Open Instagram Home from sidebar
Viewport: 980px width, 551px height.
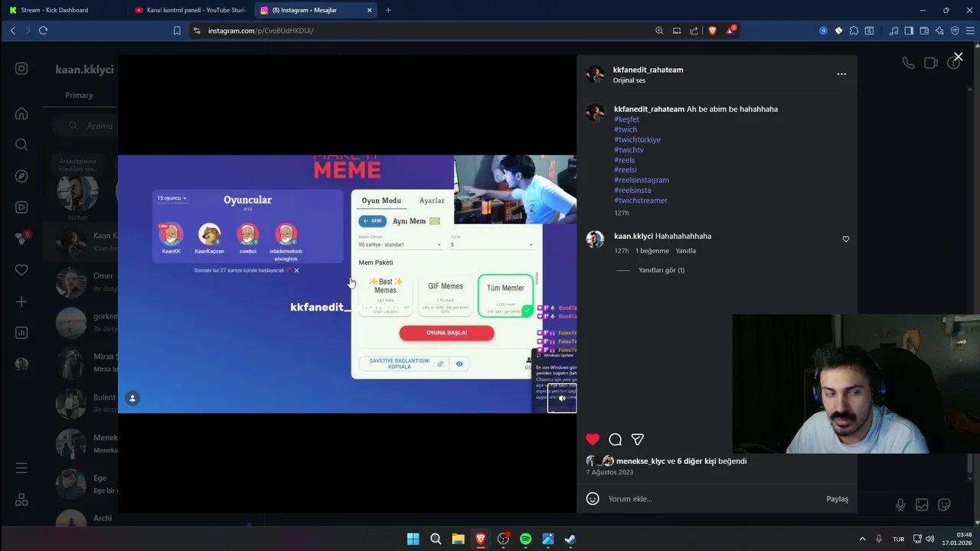tap(21, 114)
